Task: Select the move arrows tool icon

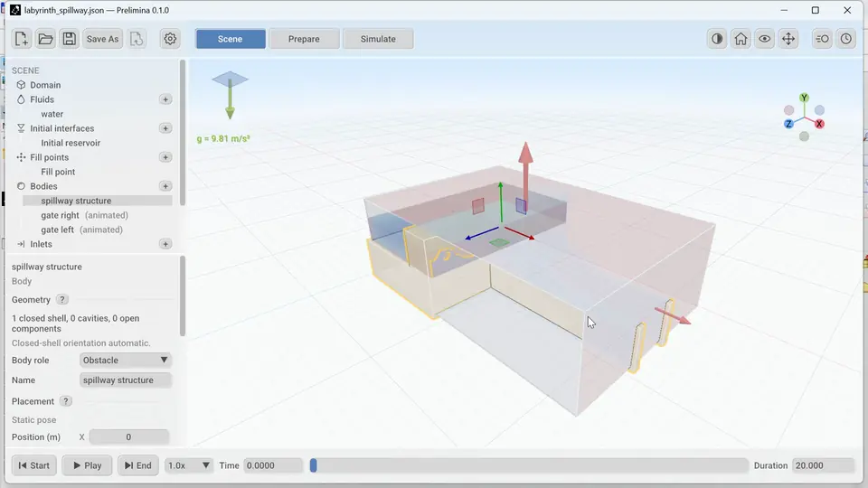Action: point(788,39)
